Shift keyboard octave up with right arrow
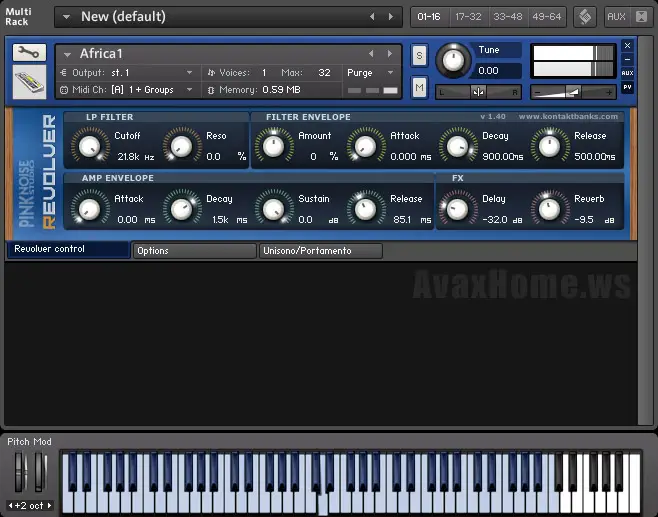658x517 pixels. (x=49, y=506)
